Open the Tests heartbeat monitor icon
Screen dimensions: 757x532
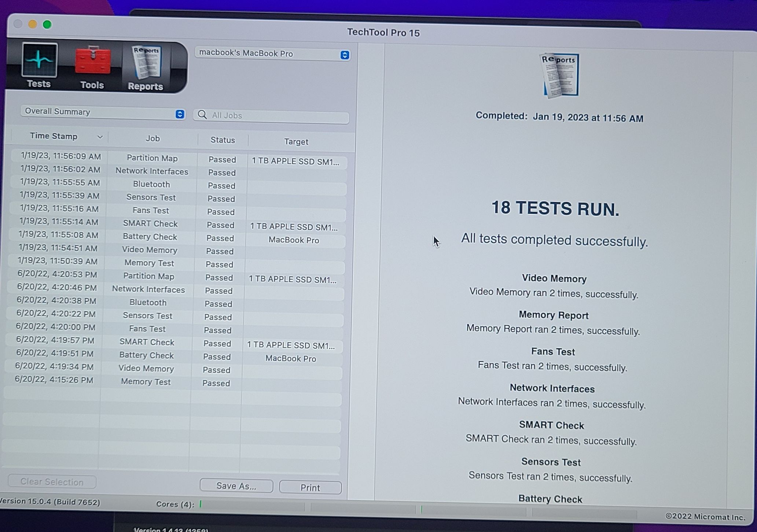39,60
